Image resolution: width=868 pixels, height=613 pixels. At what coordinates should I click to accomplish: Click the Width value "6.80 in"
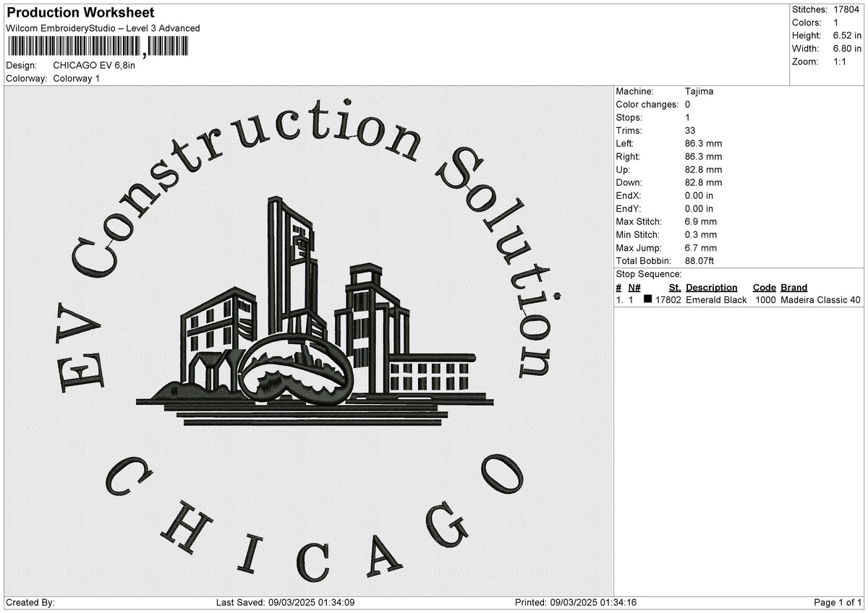[x=848, y=48]
